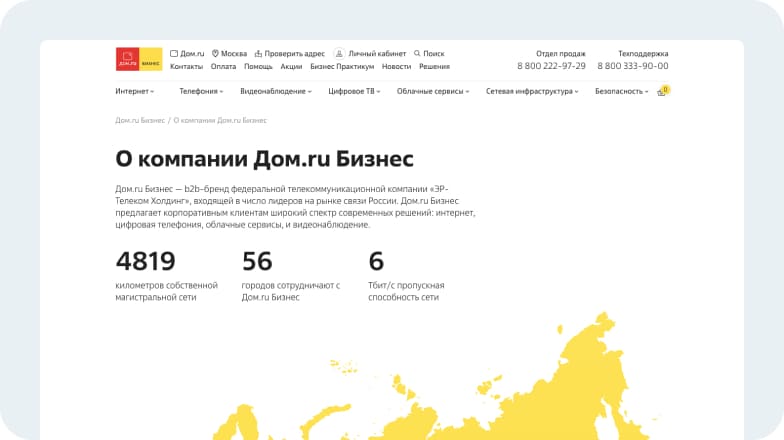Expand the Сетевая инфраструктура dropdown menu
784x440 pixels.
[532, 91]
